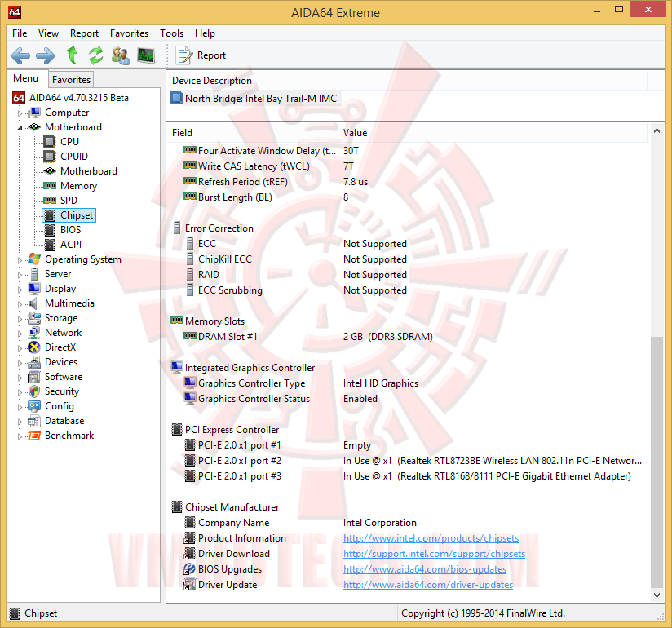Open the View menu
Image resolution: width=672 pixels, height=628 pixels.
point(48,33)
